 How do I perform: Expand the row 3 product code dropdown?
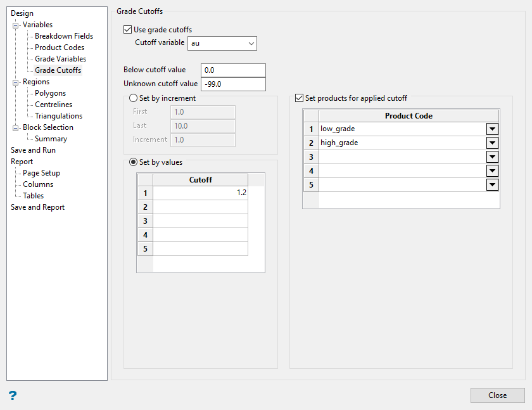(493, 157)
